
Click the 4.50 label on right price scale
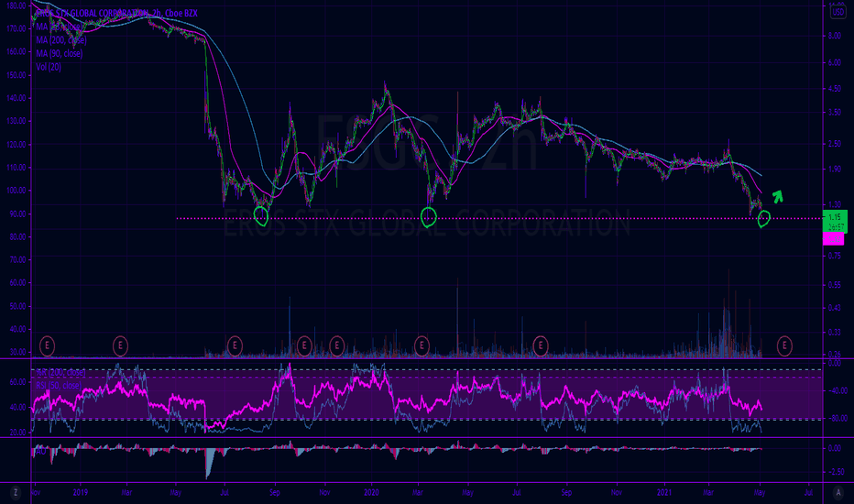point(835,88)
